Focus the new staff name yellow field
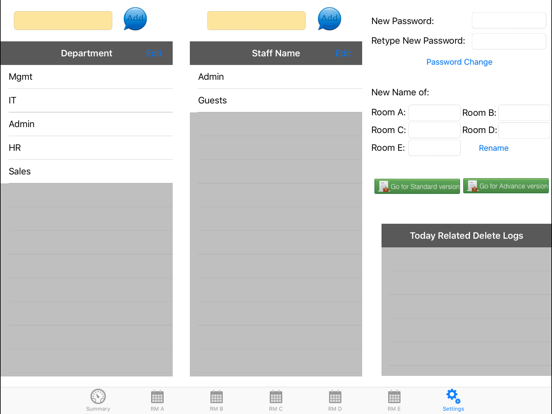552x414 pixels. tap(256, 20)
